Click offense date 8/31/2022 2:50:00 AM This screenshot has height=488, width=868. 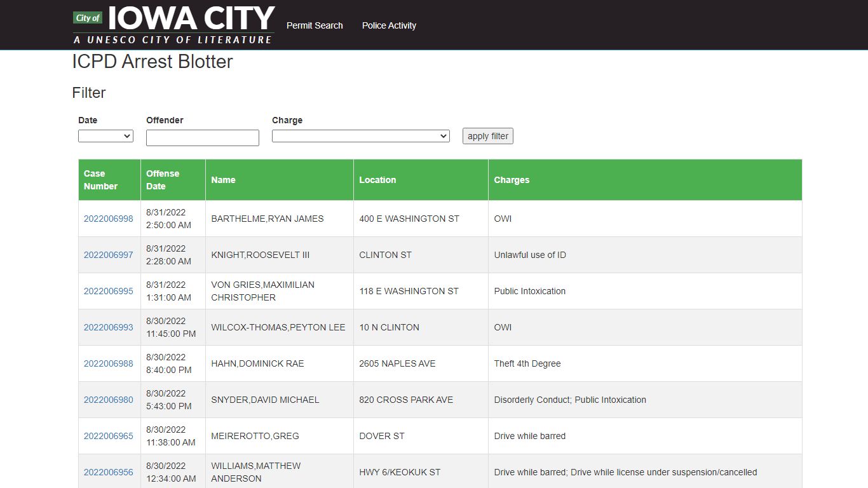(x=168, y=219)
